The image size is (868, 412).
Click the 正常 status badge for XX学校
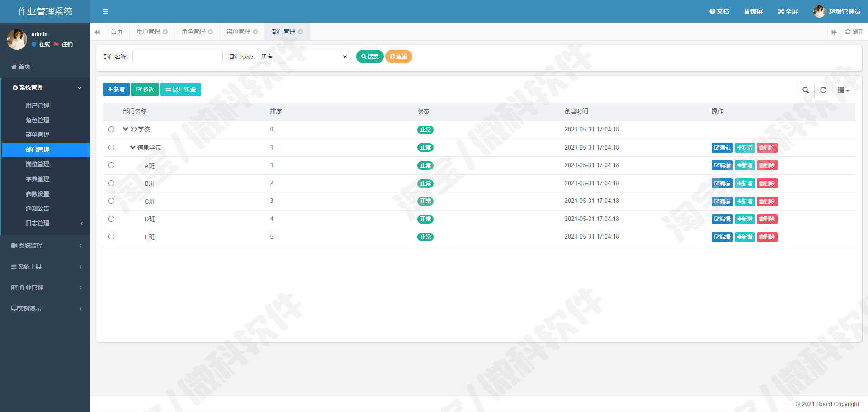click(x=425, y=130)
